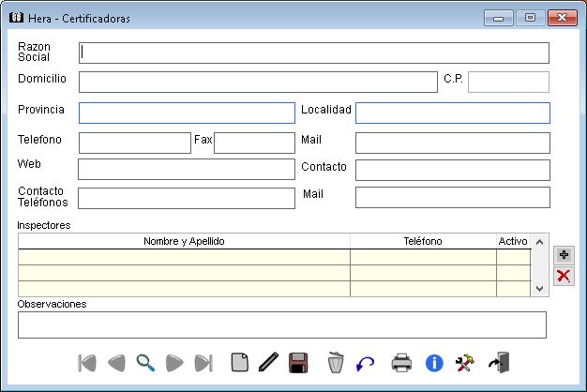Remove inspector with the red X button

point(564,276)
